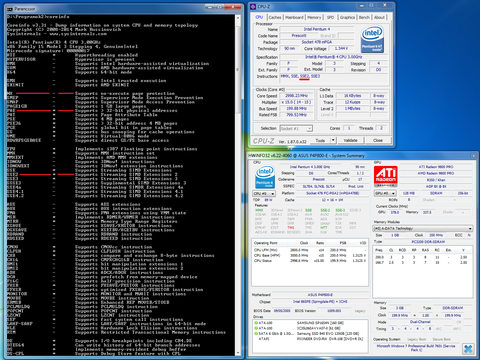
Task: Click the ATI Radeon logo in HWiNFO
Action: point(385,177)
